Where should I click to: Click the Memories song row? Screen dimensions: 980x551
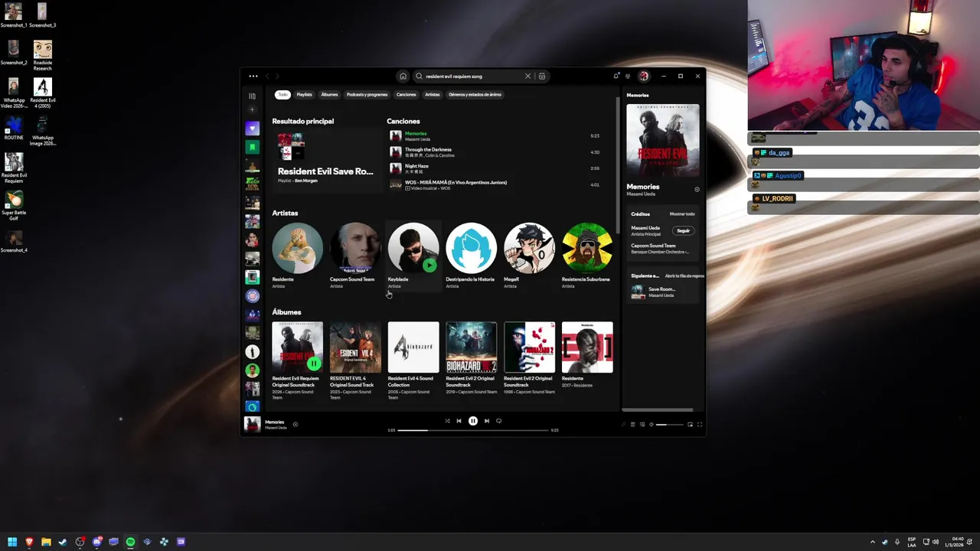pos(495,136)
